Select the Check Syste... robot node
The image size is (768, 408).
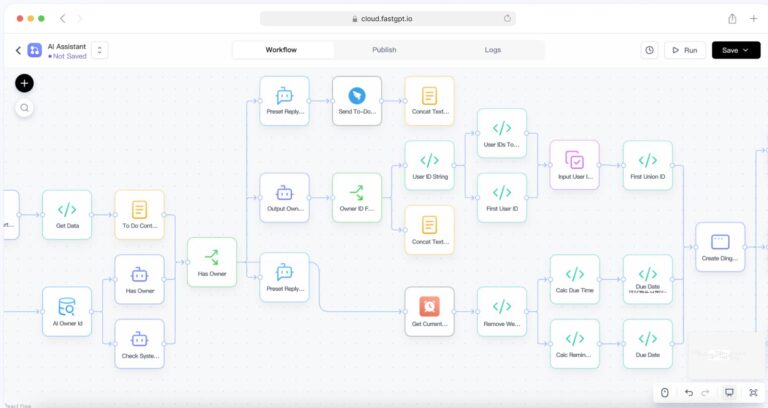140,344
